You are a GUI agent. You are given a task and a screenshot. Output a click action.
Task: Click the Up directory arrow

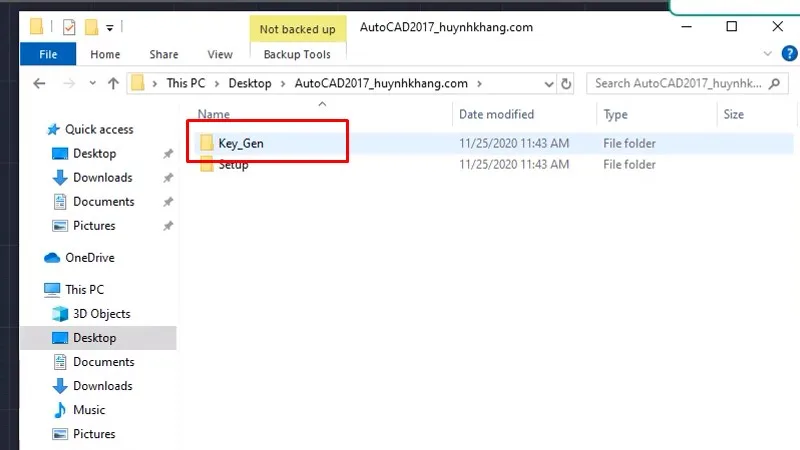pyautogui.click(x=113, y=84)
